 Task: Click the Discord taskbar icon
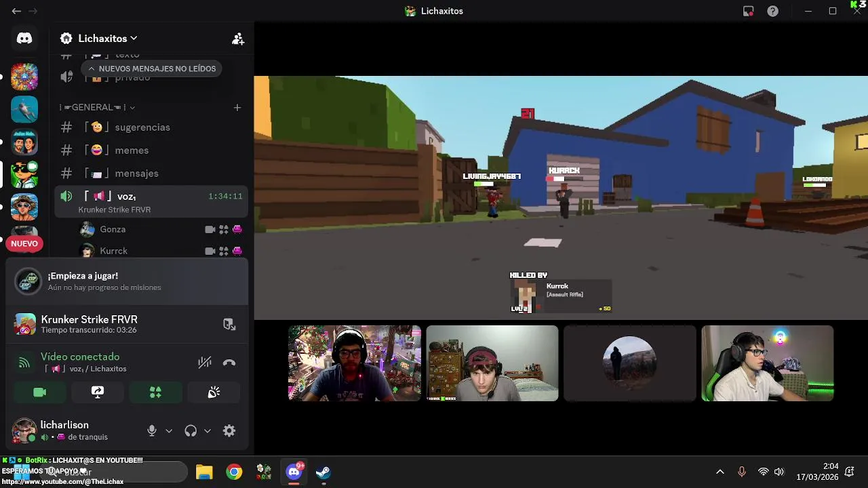(x=294, y=472)
